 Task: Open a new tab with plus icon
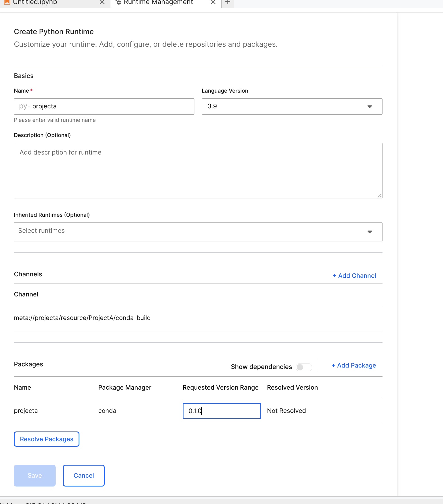[x=228, y=2]
